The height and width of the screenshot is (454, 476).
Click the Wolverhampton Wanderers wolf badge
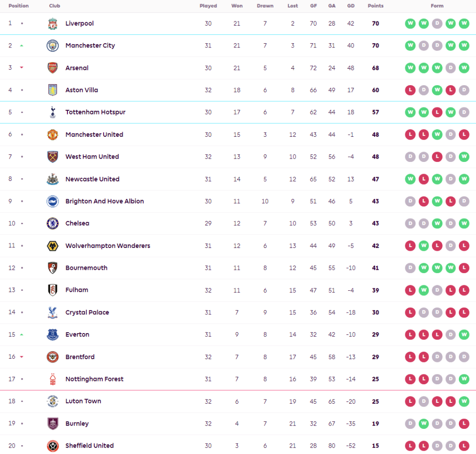pyautogui.click(x=53, y=246)
